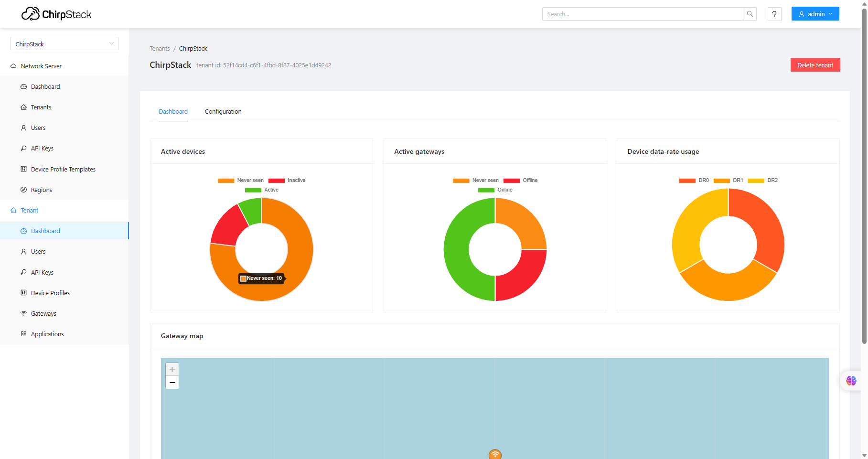Toggle DR0 legend in data-rate chart
The height and width of the screenshot is (459, 868).
click(x=694, y=181)
